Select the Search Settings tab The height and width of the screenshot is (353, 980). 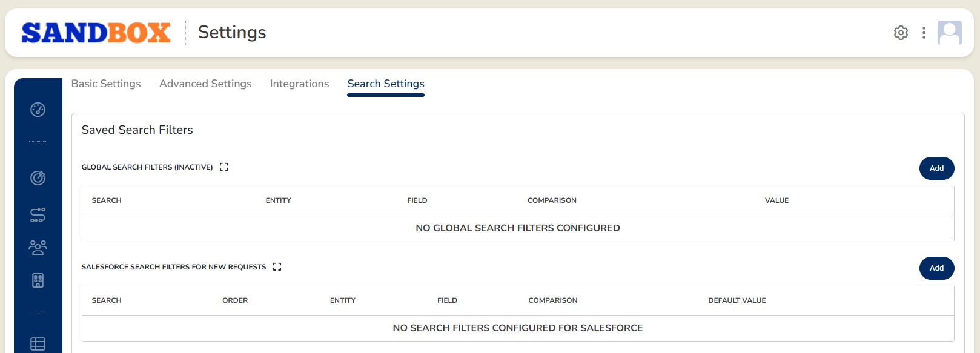[x=386, y=84]
